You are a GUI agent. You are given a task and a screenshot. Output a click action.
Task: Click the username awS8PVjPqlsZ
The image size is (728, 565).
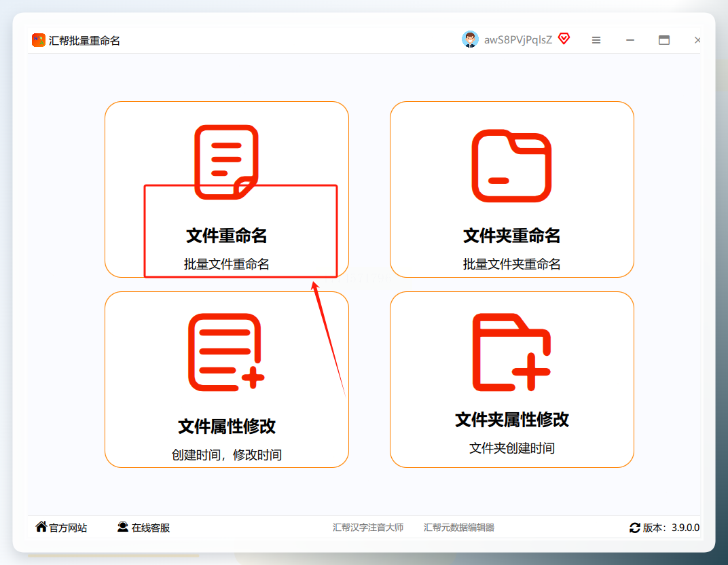point(518,40)
